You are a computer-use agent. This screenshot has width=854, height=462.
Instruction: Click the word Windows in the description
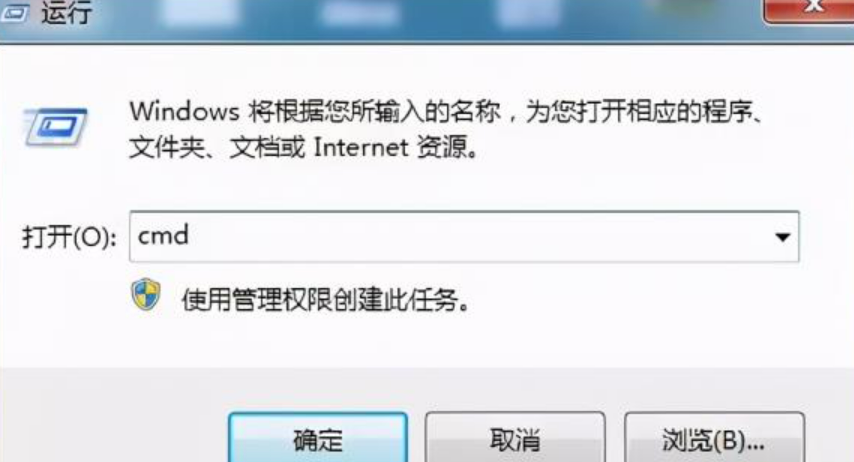point(185,112)
